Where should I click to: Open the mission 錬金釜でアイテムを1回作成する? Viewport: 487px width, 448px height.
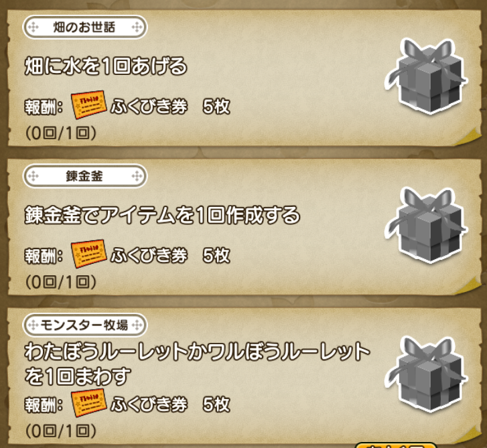pos(162,215)
